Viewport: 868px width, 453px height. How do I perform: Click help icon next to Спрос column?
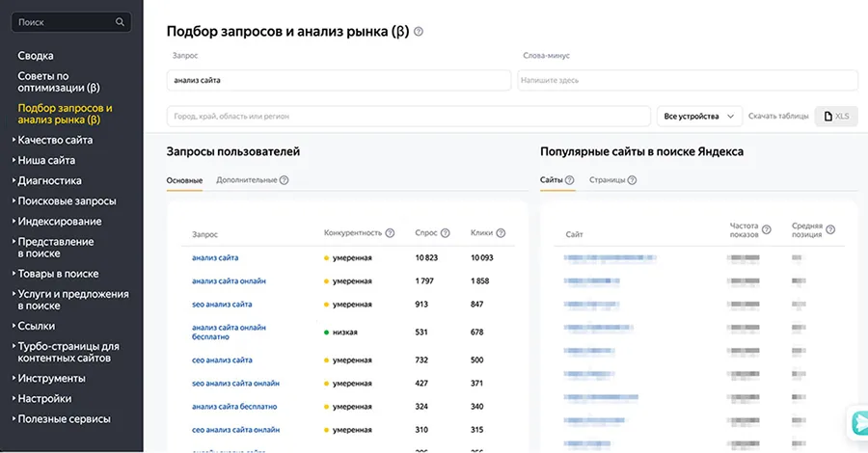click(x=445, y=233)
